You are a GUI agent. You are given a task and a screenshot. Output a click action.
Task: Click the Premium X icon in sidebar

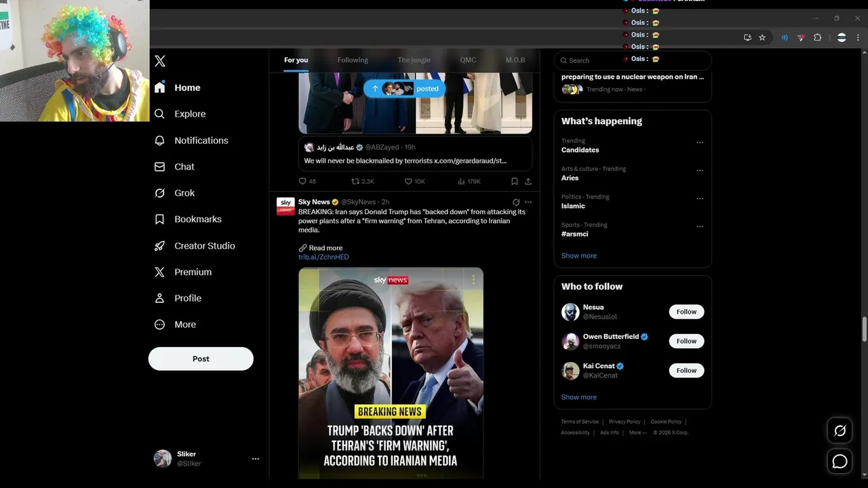pyautogui.click(x=159, y=272)
